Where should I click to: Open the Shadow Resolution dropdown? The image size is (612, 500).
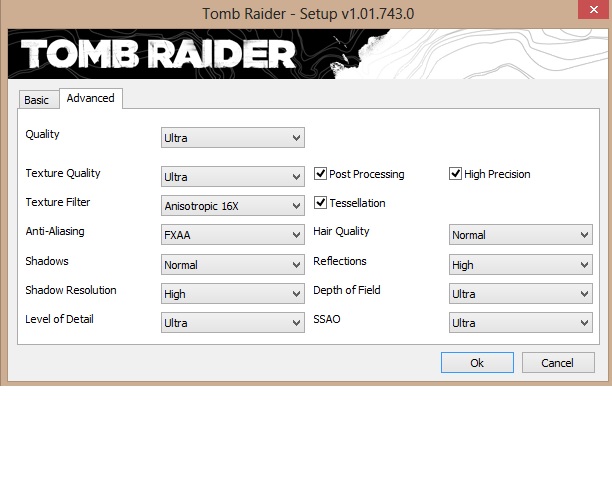point(233,294)
